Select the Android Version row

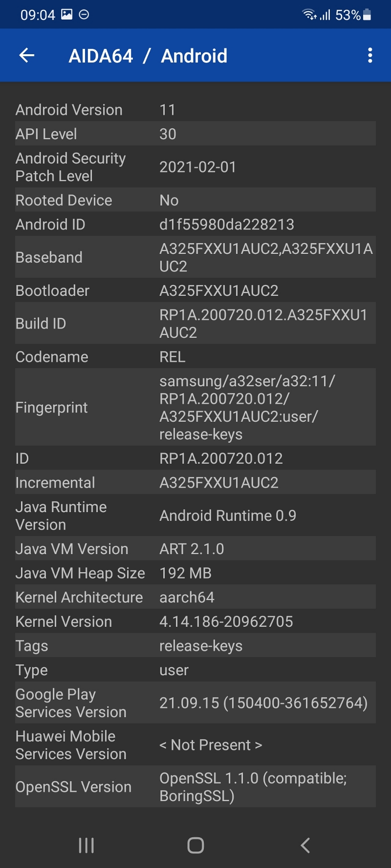pos(195,109)
